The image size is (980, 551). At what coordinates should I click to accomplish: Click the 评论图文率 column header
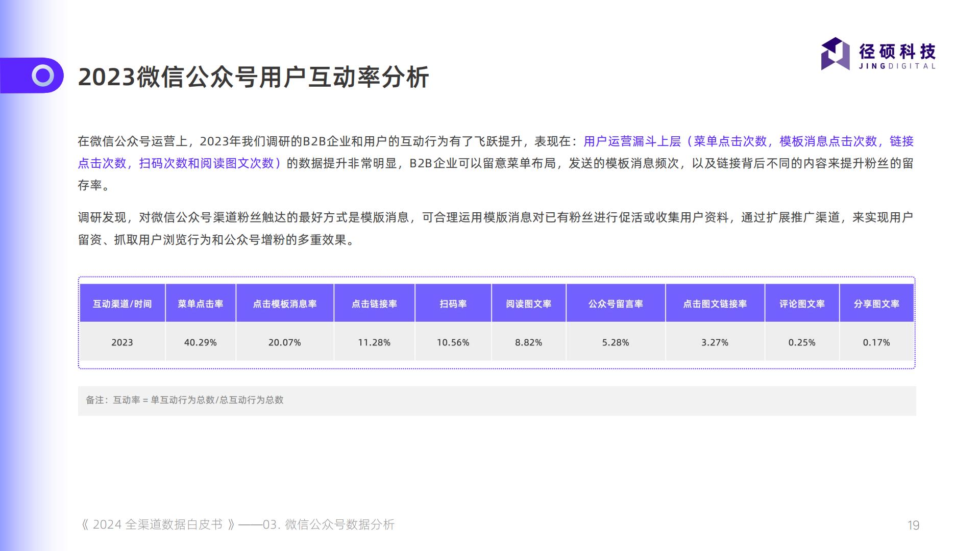tap(802, 304)
